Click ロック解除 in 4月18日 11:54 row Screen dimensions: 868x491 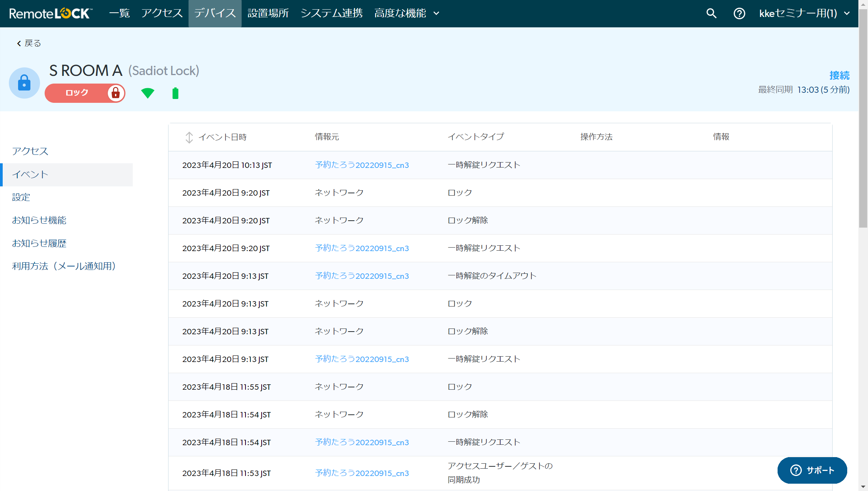pyautogui.click(x=468, y=414)
